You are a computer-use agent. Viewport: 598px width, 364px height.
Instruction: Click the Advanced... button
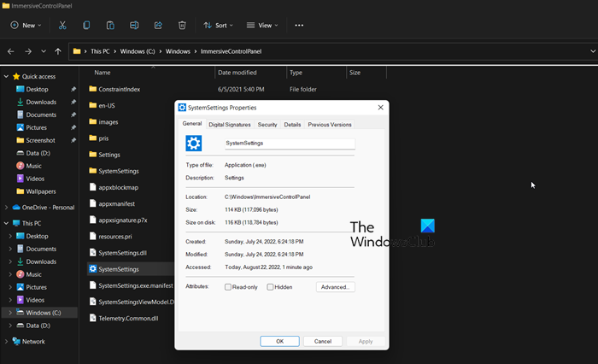[335, 287]
